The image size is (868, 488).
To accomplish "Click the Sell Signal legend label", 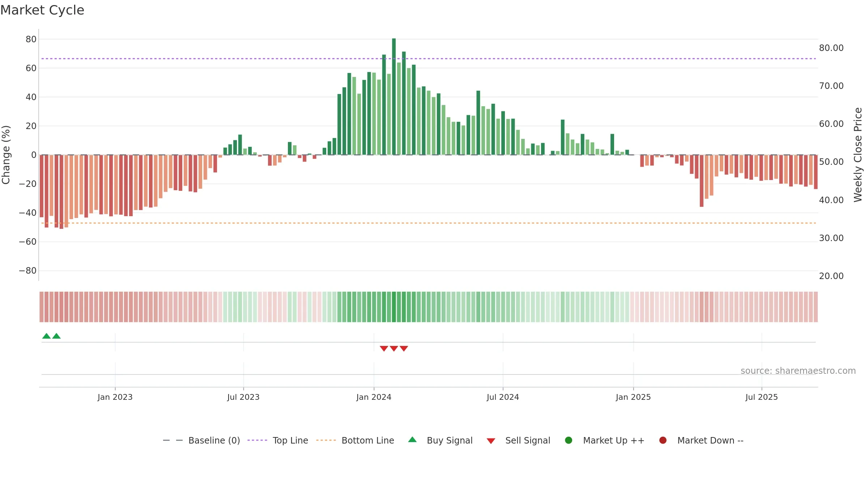I will click(528, 440).
